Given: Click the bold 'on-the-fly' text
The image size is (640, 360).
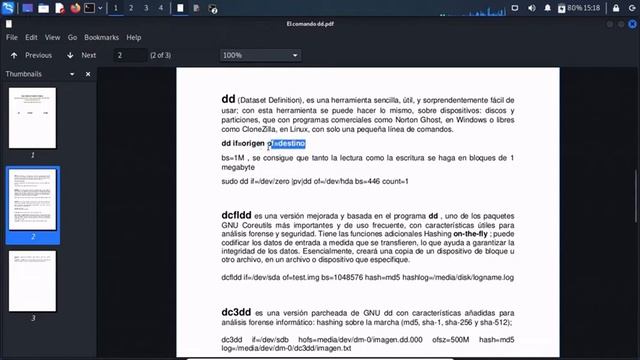Looking at the screenshot, I should tap(470, 234).
